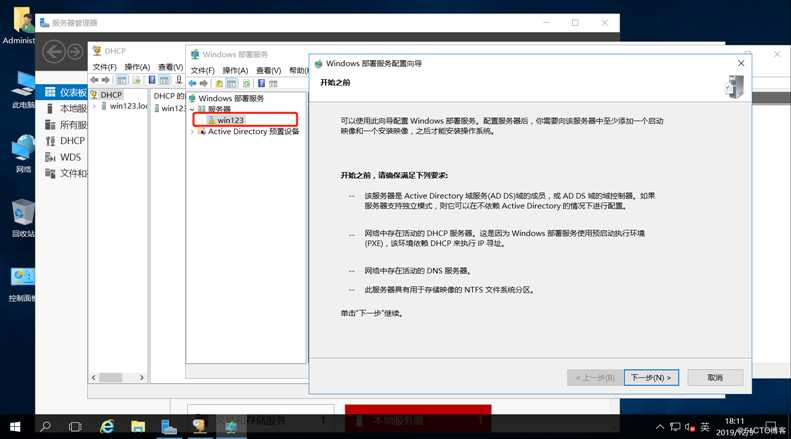The height and width of the screenshot is (439, 791).
Task: Open 文件(F) menu in the DHCP window
Action: click(104, 67)
